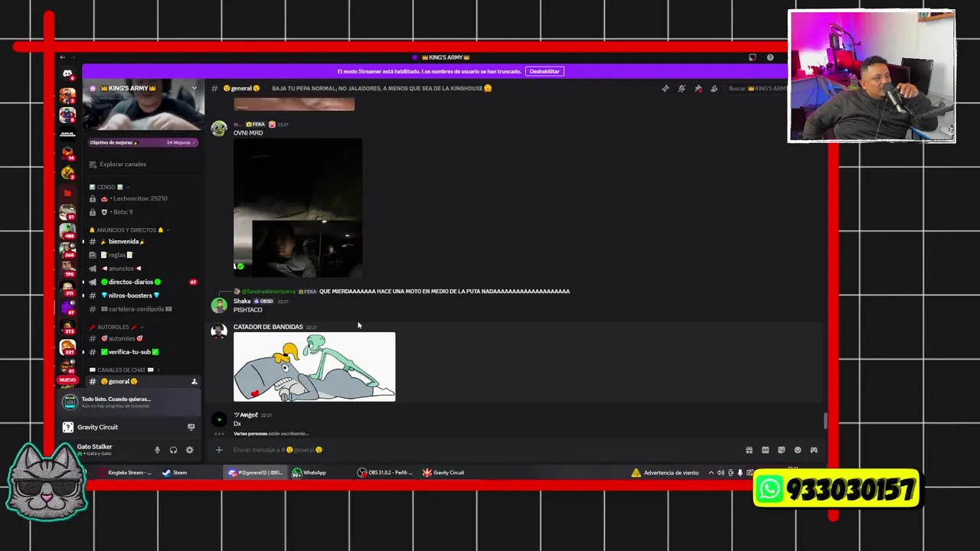
Task: Open Kingteka Stream taskbar item
Action: point(124,473)
